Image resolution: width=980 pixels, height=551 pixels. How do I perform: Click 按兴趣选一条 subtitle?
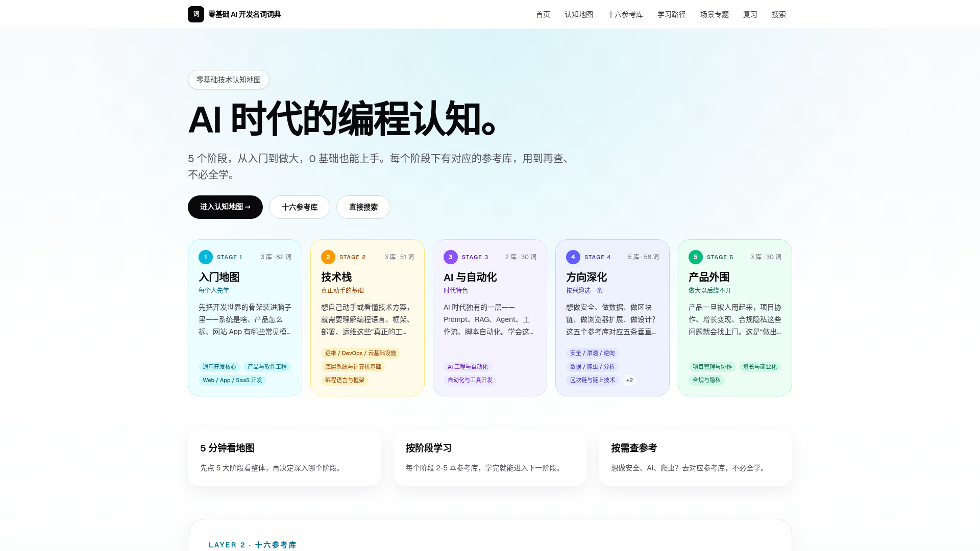(x=584, y=290)
